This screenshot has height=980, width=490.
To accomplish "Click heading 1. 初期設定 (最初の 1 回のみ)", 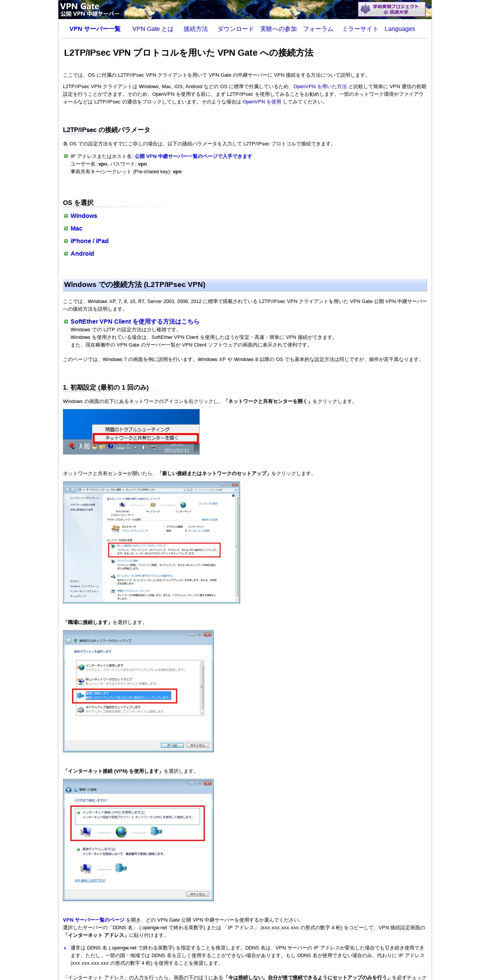I will coord(106,387).
